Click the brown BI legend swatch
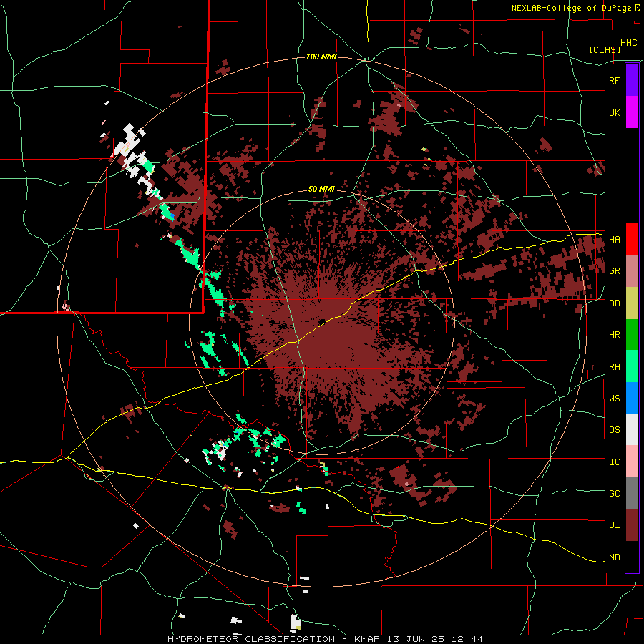The width and height of the screenshot is (644, 644). point(632,525)
